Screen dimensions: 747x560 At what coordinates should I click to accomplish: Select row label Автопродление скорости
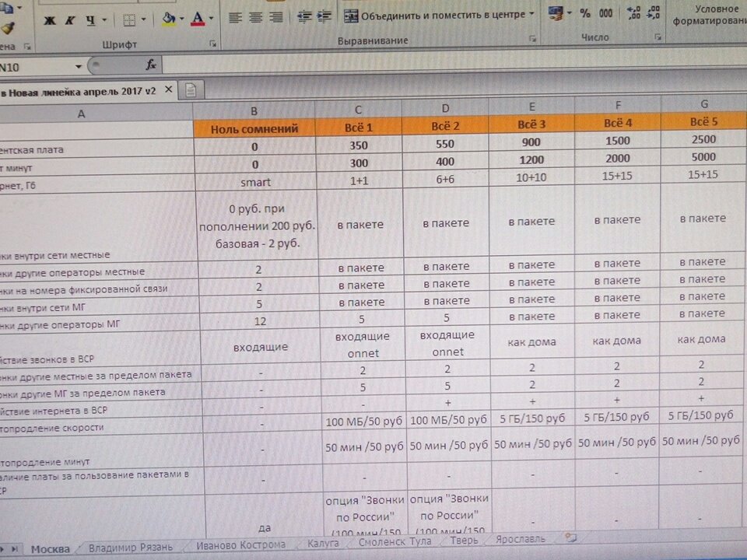click(x=101, y=427)
